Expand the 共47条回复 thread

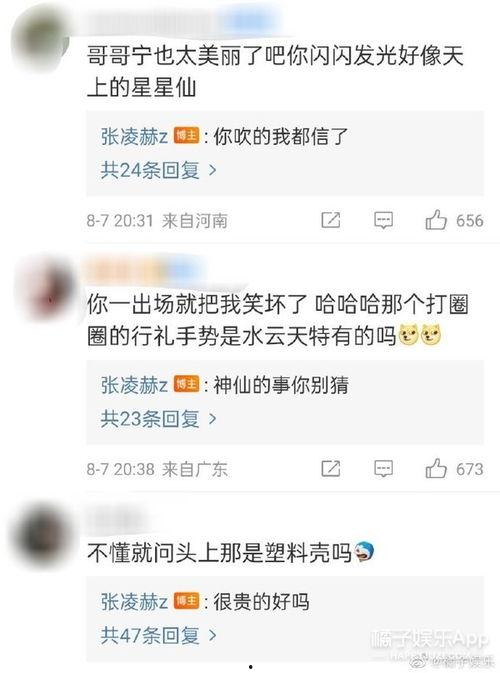click(x=158, y=635)
